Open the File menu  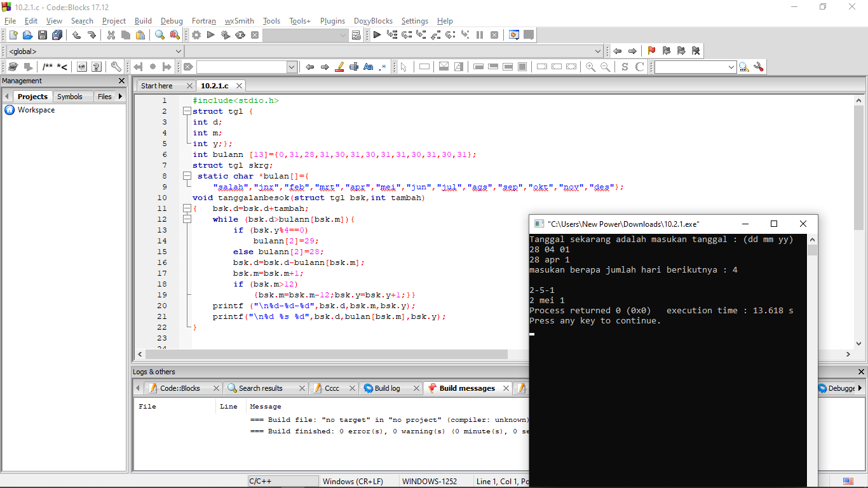pos(10,21)
